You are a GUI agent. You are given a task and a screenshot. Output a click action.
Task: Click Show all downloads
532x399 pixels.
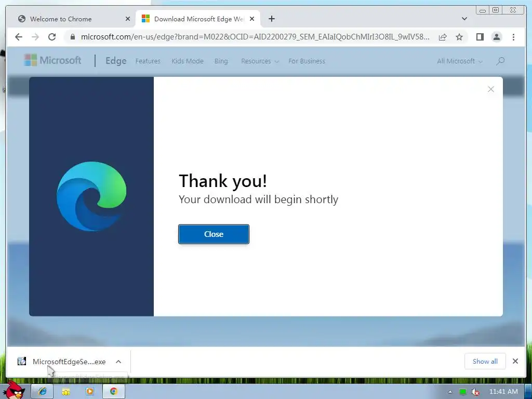pos(485,362)
